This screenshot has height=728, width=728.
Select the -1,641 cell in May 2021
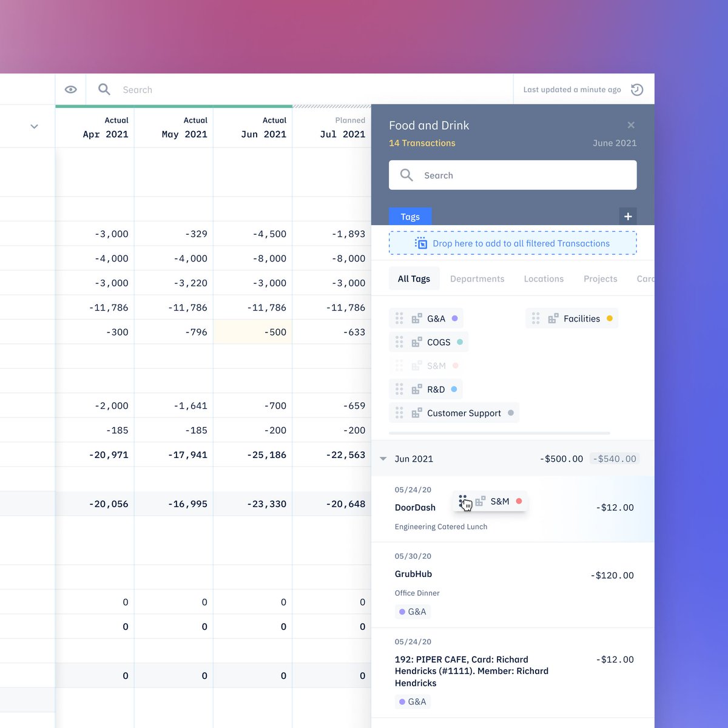(x=174, y=405)
